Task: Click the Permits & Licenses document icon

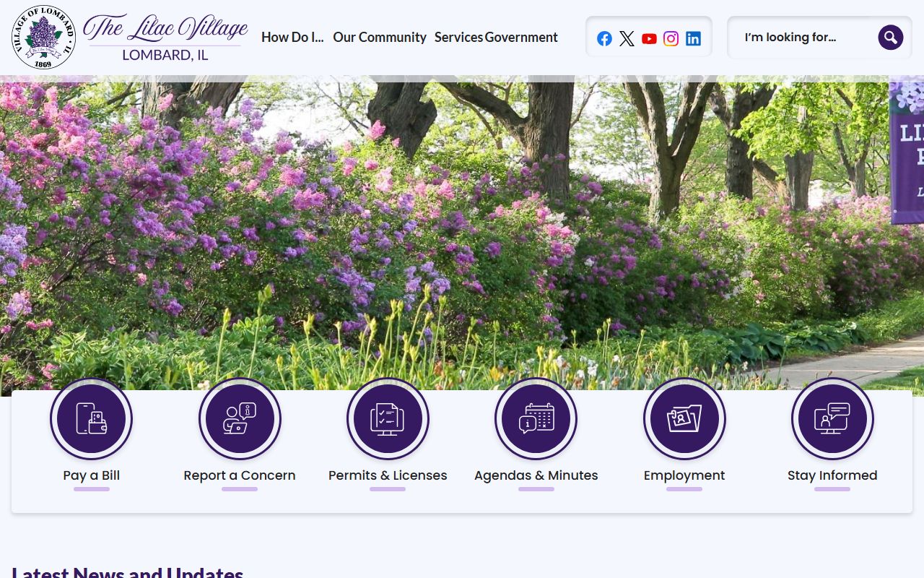Action: point(388,418)
